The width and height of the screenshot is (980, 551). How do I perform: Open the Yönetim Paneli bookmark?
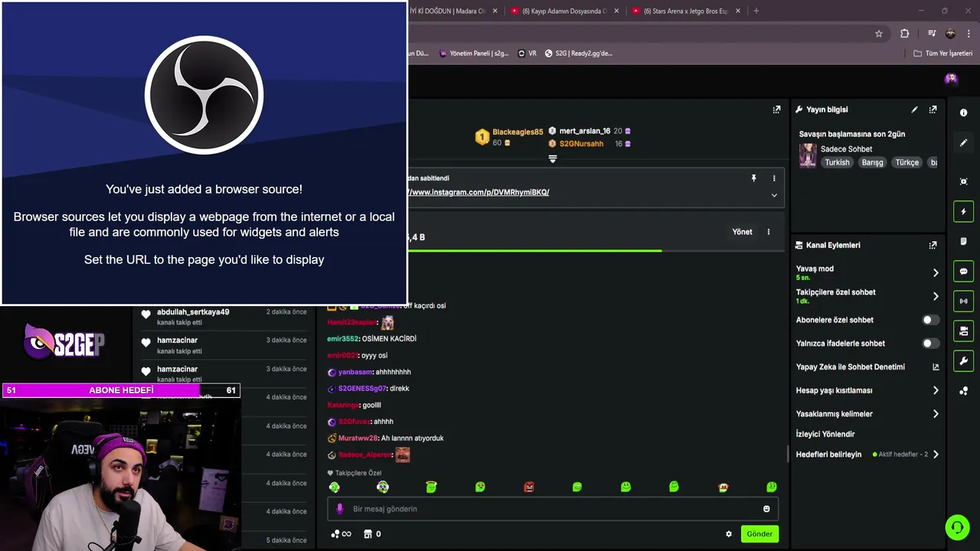pos(474,54)
